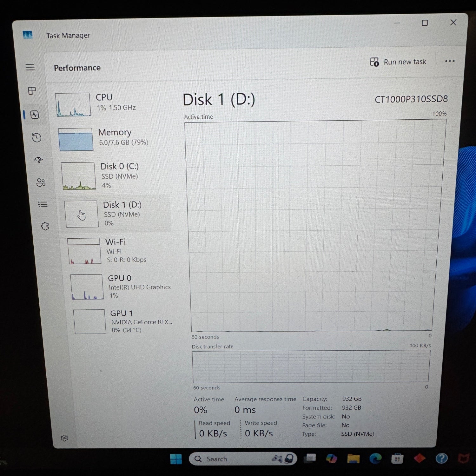Click the taskbar Search box

coord(243,459)
